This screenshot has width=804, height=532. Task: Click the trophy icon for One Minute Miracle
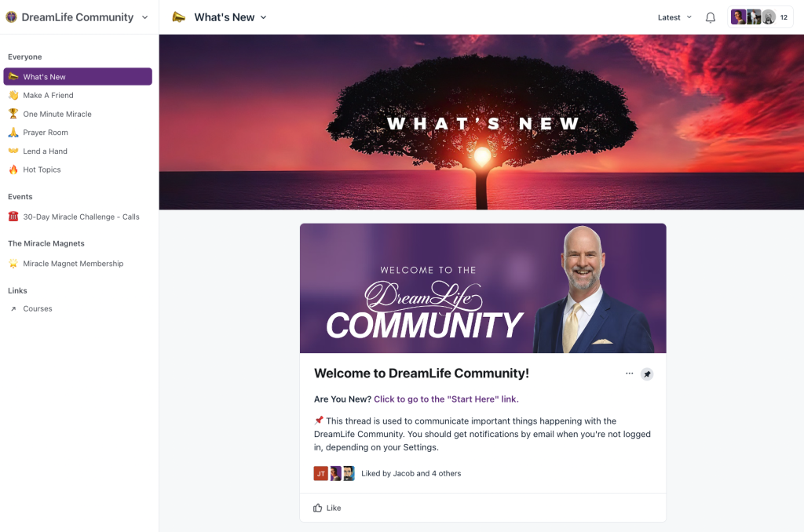[13, 114]
